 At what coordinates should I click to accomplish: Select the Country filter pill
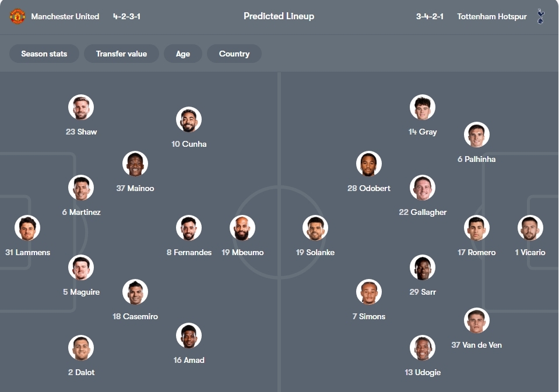point(234,54)
